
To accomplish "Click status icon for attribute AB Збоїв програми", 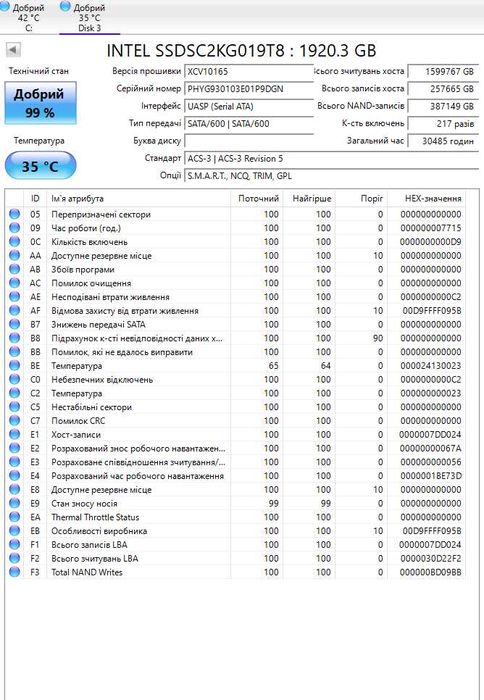I will [15, 269].
